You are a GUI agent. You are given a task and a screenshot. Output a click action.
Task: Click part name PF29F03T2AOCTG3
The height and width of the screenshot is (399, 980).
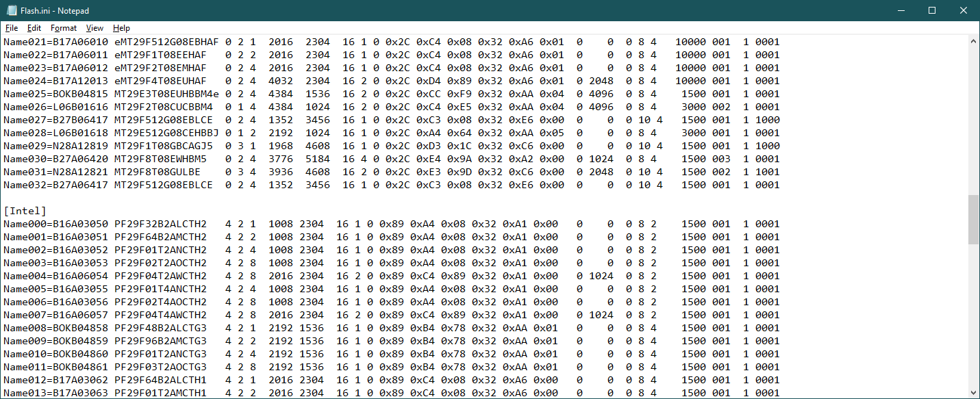coord(160,367)
